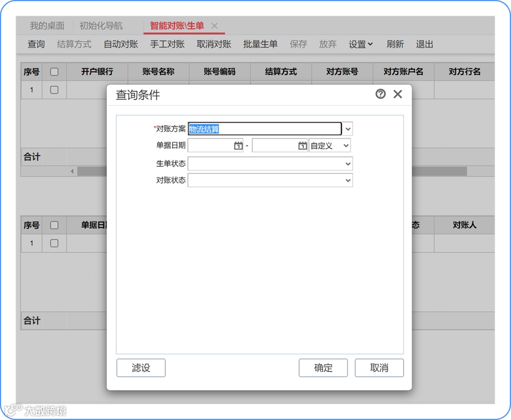Image resolution: width=511 pixels, height=420 pixels.
Task: Click the 对账人 column header
Action: tap(465, 225)
